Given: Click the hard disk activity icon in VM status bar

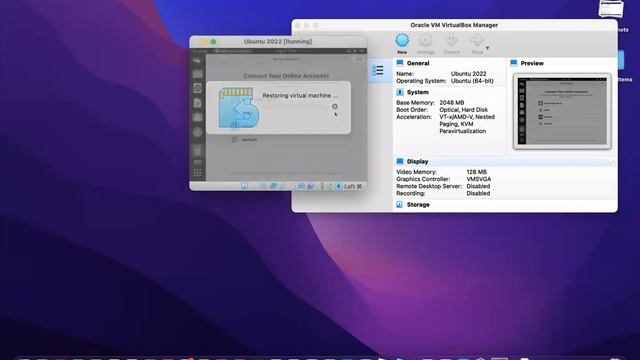Looking at the screenshot, I should tap(244, 186).
